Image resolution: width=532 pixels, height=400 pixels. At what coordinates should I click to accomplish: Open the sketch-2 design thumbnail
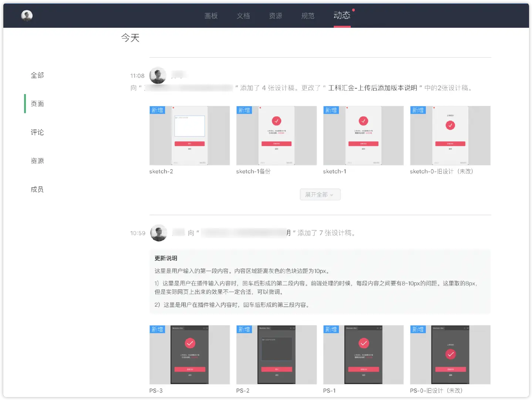[x=189, y=136]
